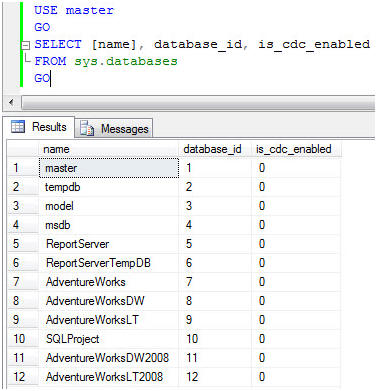The width and height of the screenshot is (377, 391).
Task: Select is_cdc_enabled cell for master row
Action: click(296, 168)
